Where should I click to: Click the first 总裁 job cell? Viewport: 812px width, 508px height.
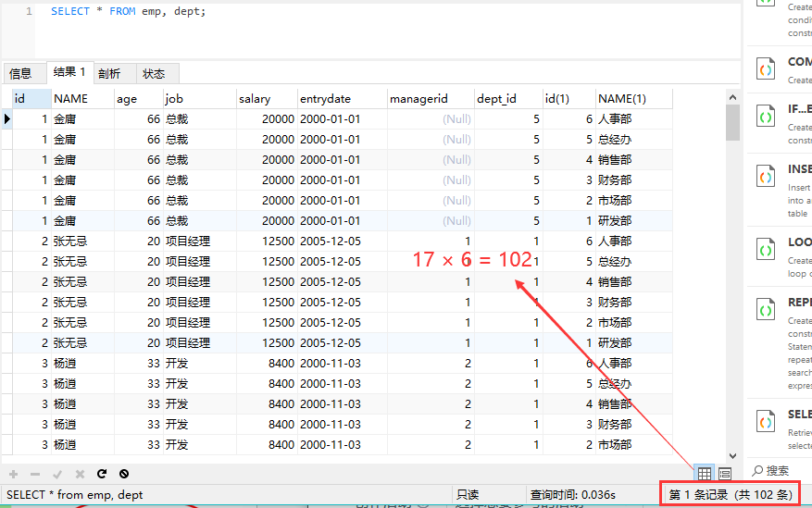point(199,119)
